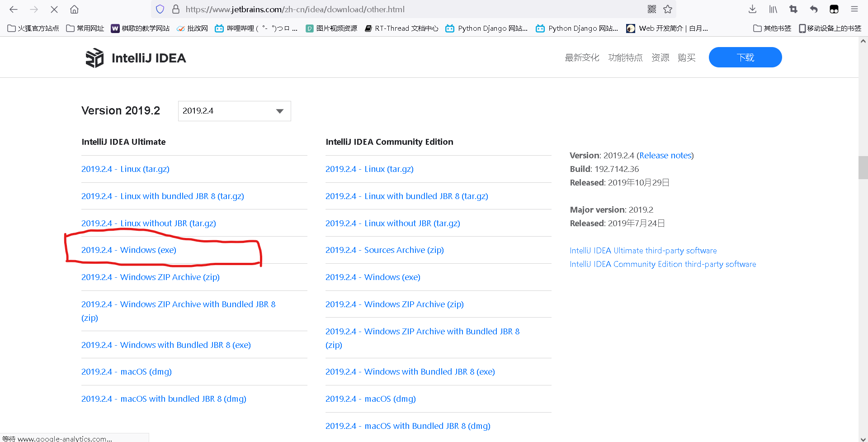Click the IntelliJ IDEA logo

point(136,58)
